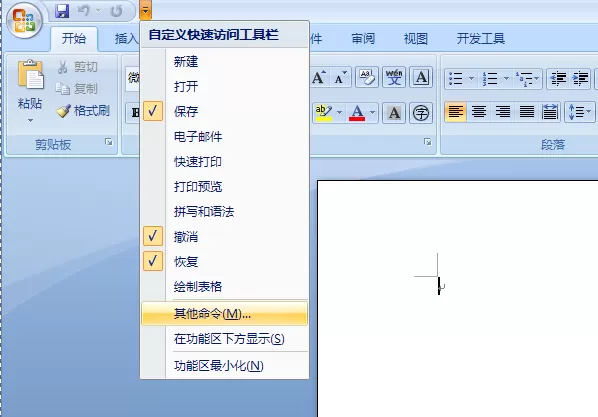
Task: Click the Decrease Indent icon
Action: pyautogui.click(x=558, y=79)
